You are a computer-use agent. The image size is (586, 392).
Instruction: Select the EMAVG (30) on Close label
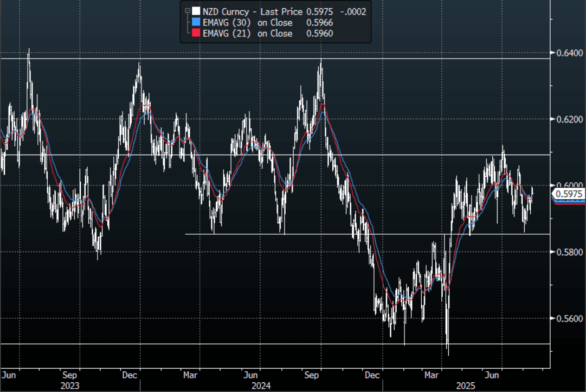click(x=248, y=22)
